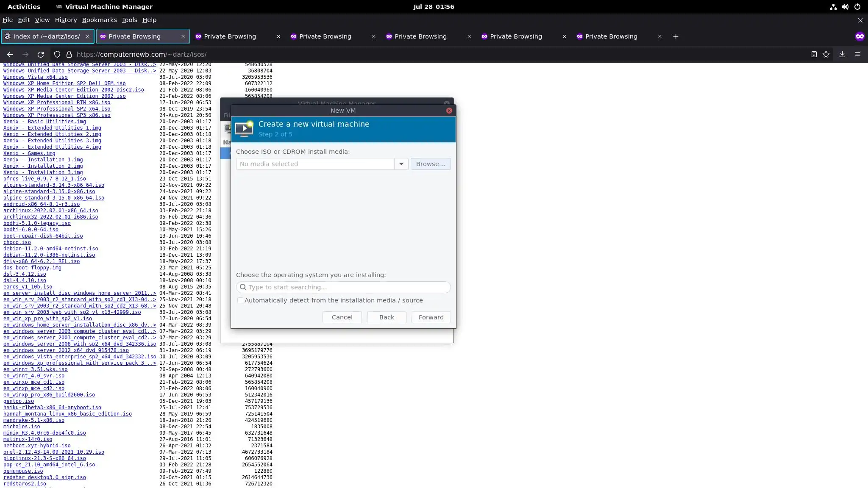The width and height of the screenshot is (868, 488).
Task: Click the back navigation arrow in browser
Action: [10, 54]
